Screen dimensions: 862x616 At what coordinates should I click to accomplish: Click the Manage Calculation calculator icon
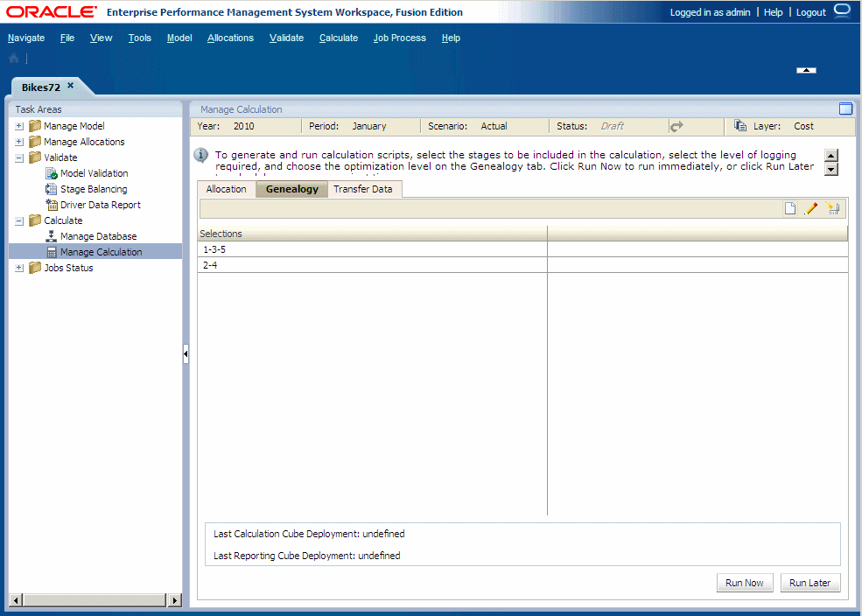pos(52,252)
